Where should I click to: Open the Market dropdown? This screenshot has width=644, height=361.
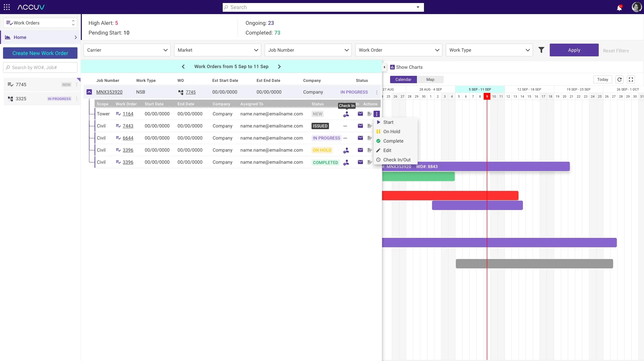pos(218,50)
